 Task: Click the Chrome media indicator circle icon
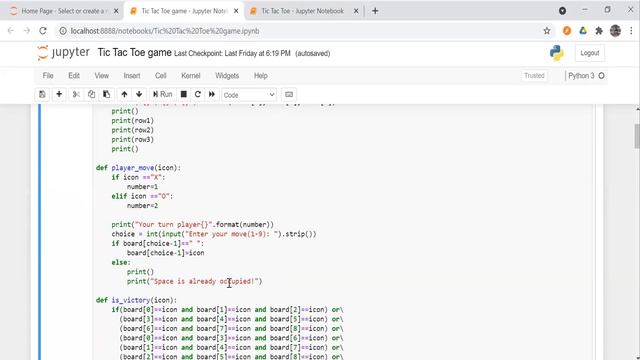562,11
